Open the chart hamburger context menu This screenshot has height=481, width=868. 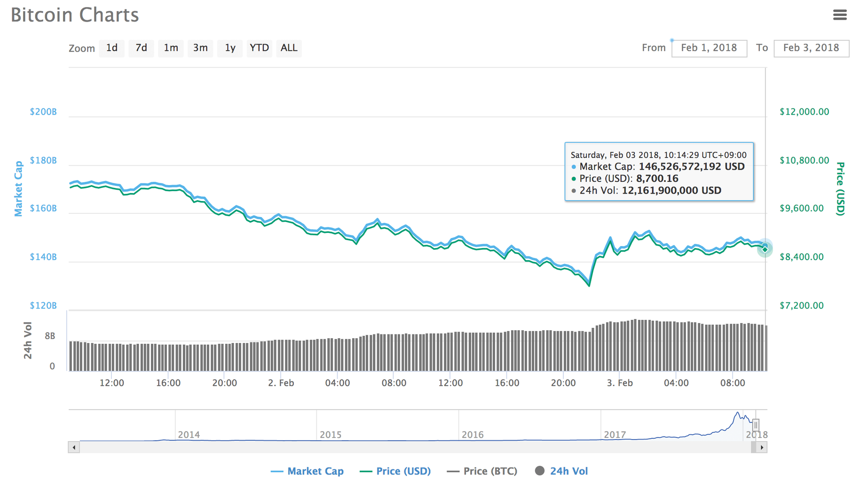tap(839, 15)
